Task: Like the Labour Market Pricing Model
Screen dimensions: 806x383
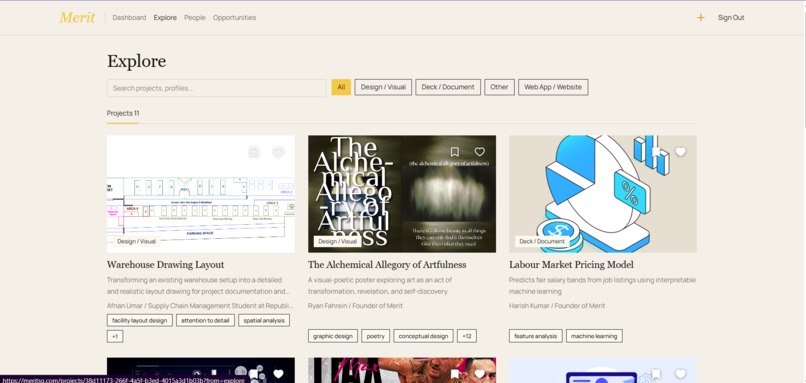Action: [x=681, y=152]
